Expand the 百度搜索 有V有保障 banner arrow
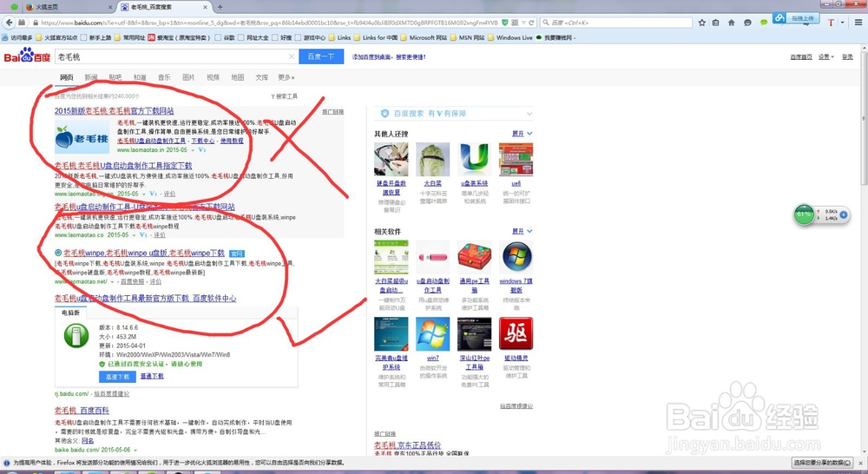The width and height of the screenshot is (868, 474). click(x=529, y=114)
